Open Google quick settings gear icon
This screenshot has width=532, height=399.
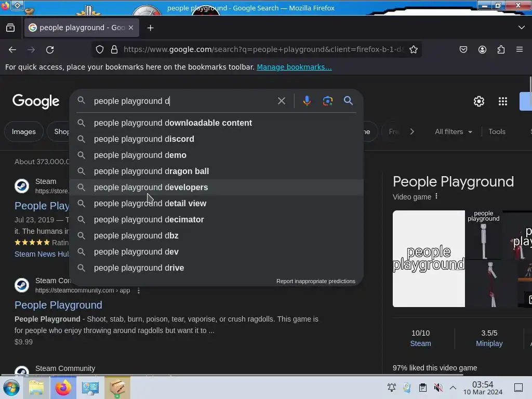click(478, 101)
